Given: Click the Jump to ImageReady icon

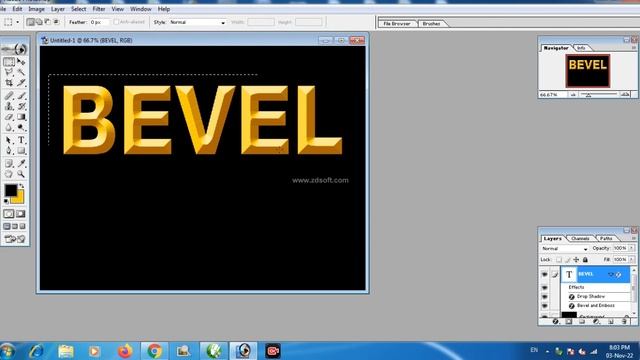Looking at the screenshot, I should [15, 239].
